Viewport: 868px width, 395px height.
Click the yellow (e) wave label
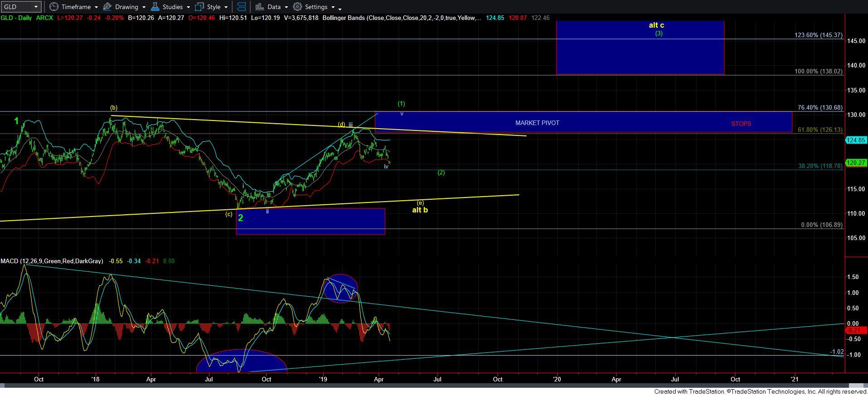pyautogui.click(x=420, y=203)
